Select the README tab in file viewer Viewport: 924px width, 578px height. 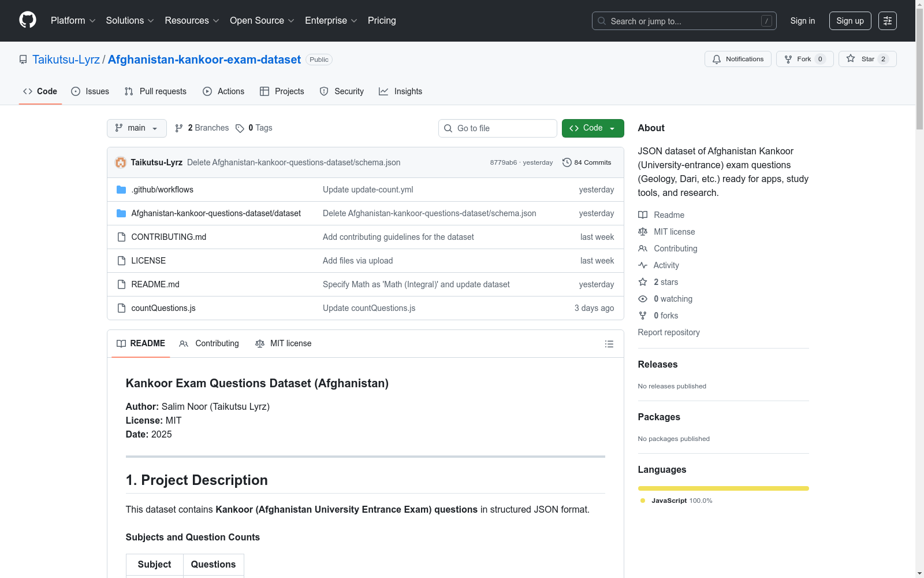(x=141, y=344)
